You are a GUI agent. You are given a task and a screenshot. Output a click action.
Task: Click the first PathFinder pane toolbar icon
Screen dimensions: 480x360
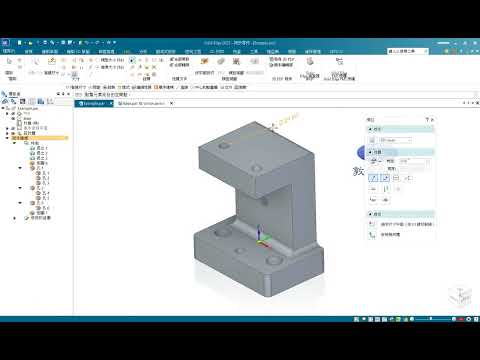pyautogui.click(x=5, y=101)
